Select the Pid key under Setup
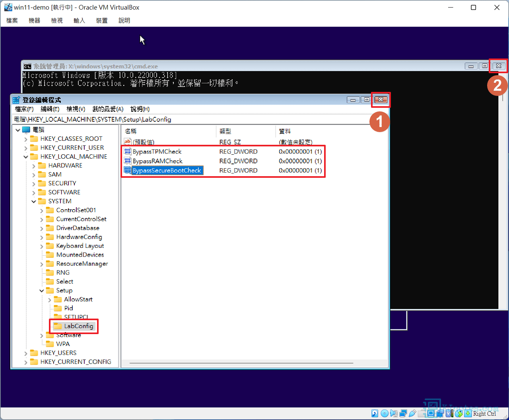This screenshot has width=509, height=420. click(x=68, y=308)
